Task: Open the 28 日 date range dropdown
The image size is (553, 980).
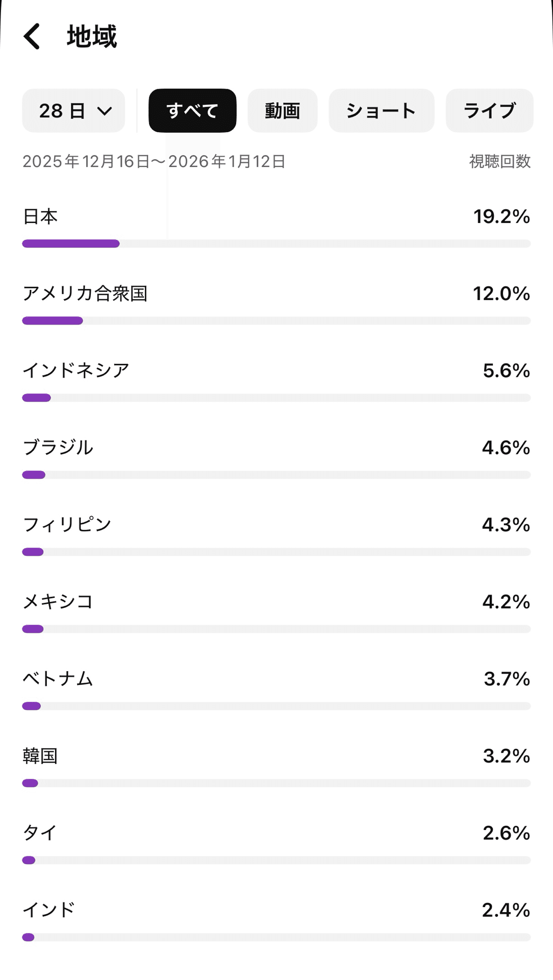Action: point(73,111)
